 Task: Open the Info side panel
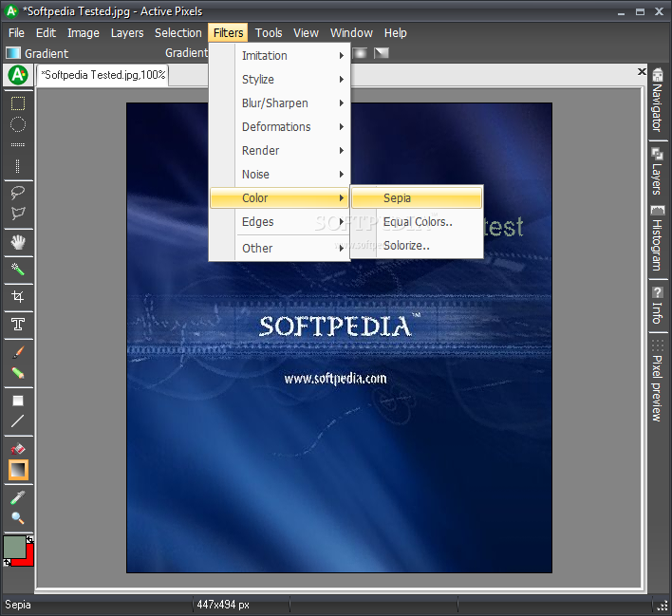658,306
